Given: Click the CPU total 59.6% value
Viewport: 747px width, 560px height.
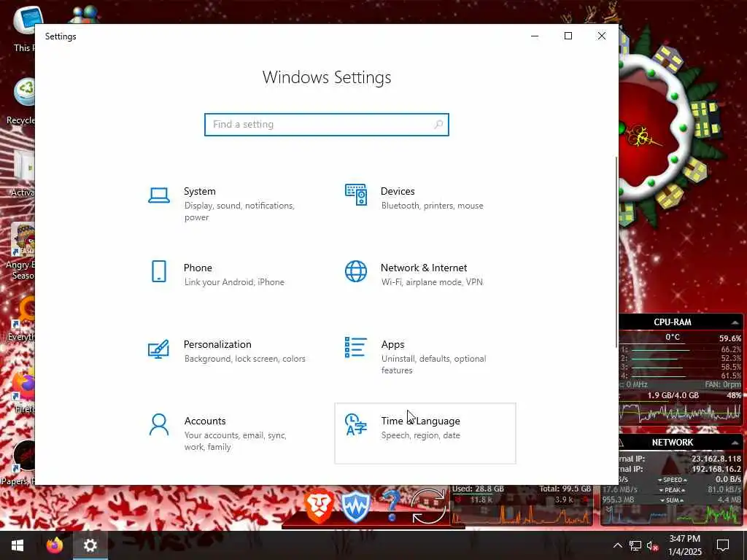Looking at the screenshot, I should pyautogui.click(x=729, y=338).
